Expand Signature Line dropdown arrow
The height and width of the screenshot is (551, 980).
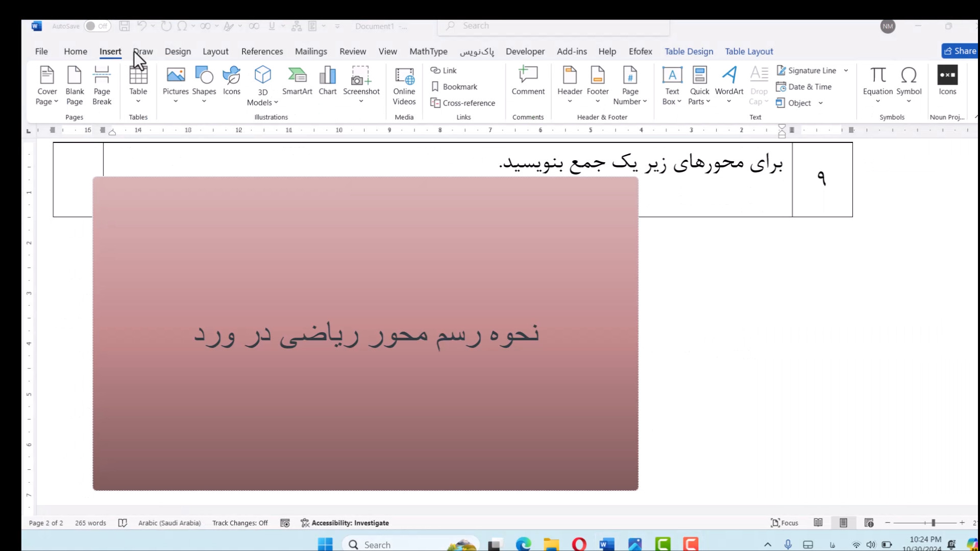(846, 70)
